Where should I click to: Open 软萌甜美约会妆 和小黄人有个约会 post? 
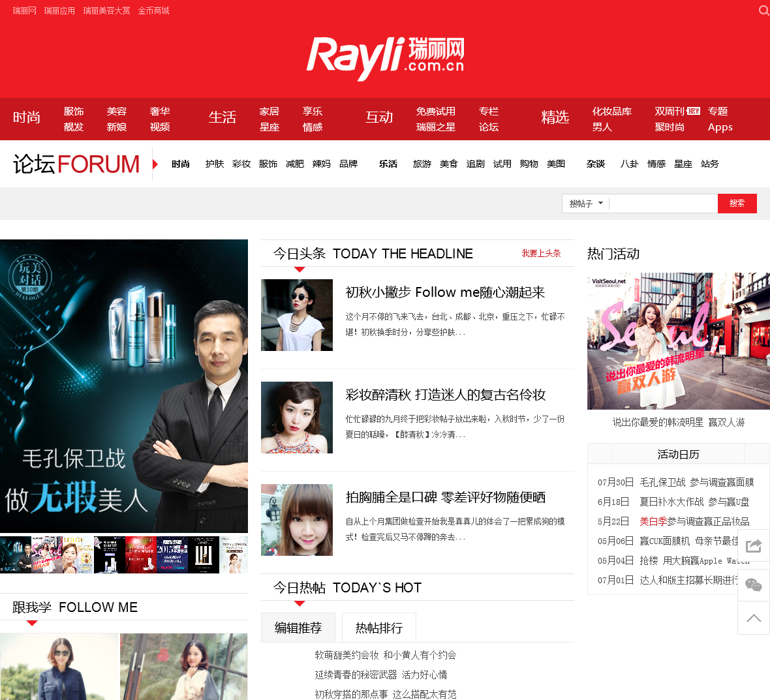click(x=386, y=655)
